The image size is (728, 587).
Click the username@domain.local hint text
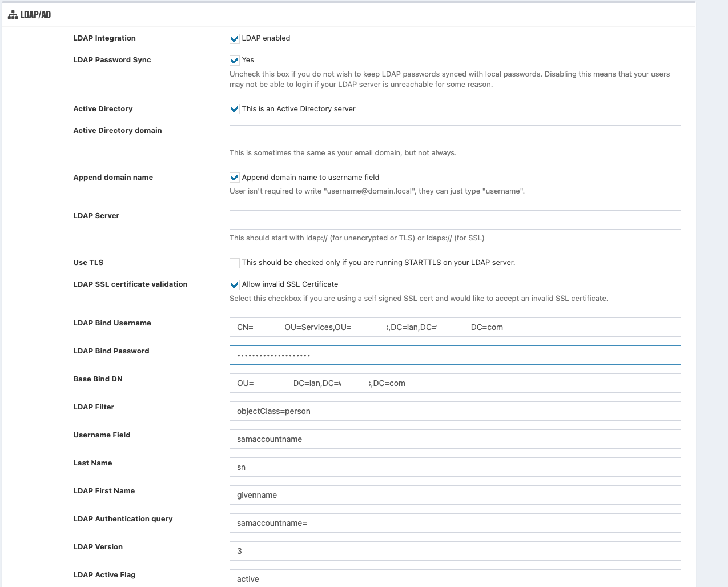pos(377,191)
